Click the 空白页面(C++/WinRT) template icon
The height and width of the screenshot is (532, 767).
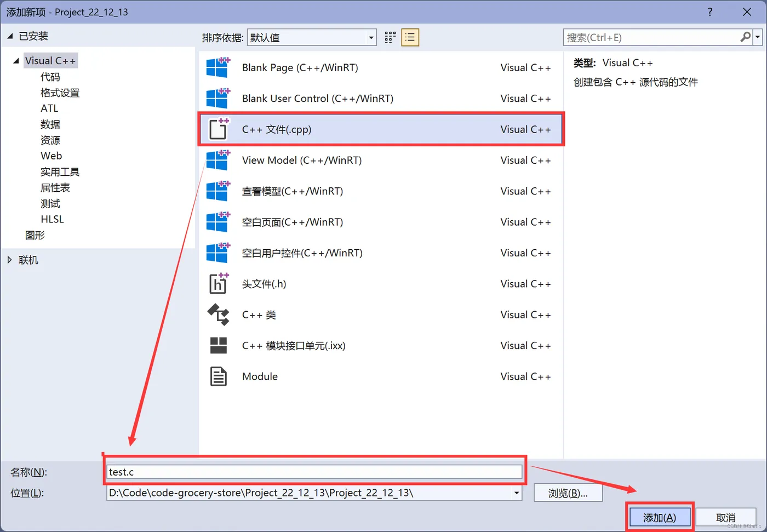tap(218, 222)
